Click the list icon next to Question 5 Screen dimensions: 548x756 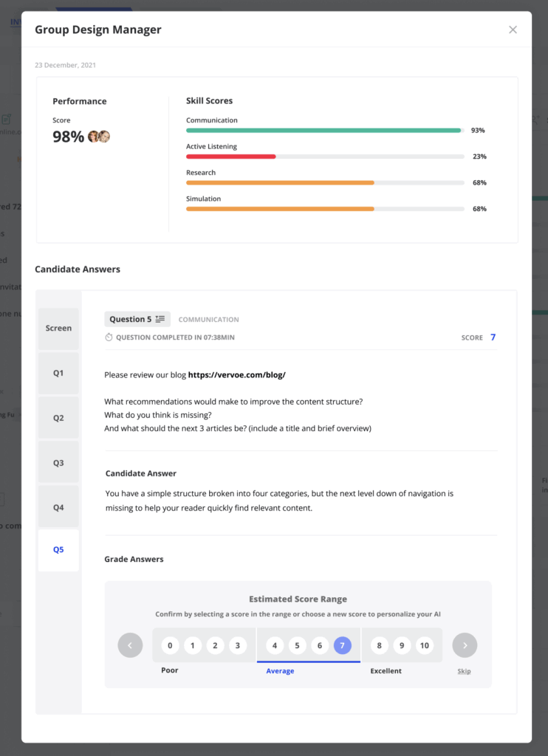[x=160, y=319]
